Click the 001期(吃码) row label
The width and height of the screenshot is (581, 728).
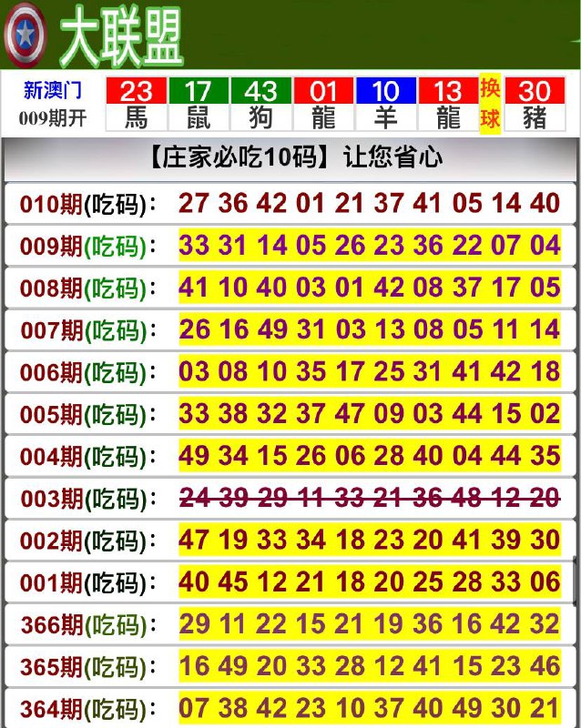click(88, 583)
